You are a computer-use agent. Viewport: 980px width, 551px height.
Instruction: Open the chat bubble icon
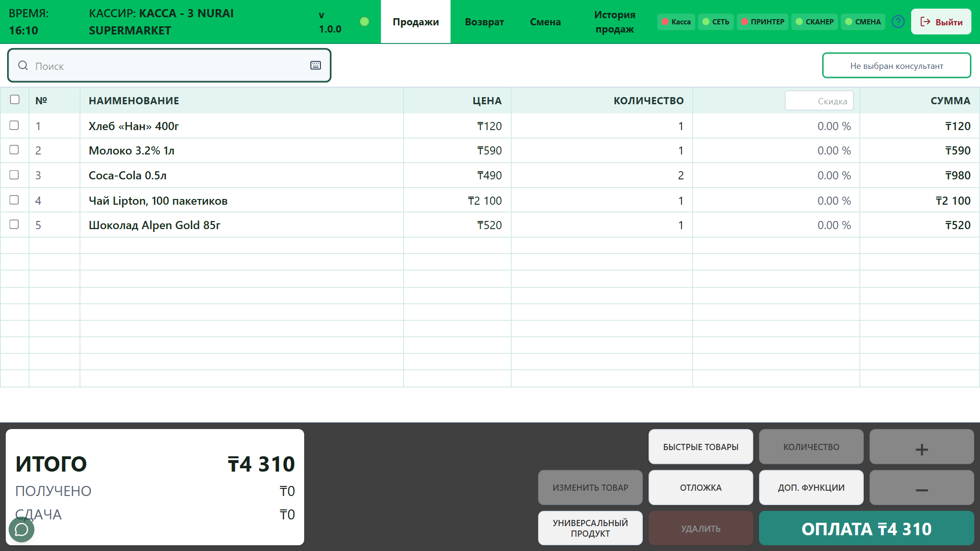coord(22,529)
